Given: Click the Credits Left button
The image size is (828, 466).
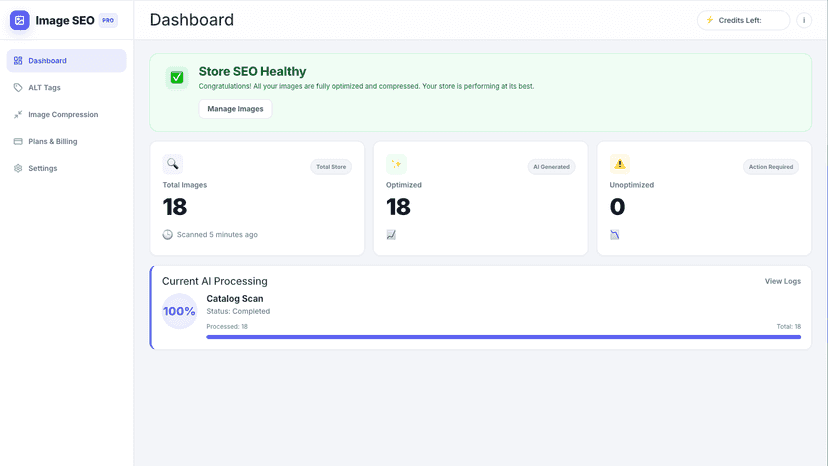Looking at the screenshot, I should (744, 20).
